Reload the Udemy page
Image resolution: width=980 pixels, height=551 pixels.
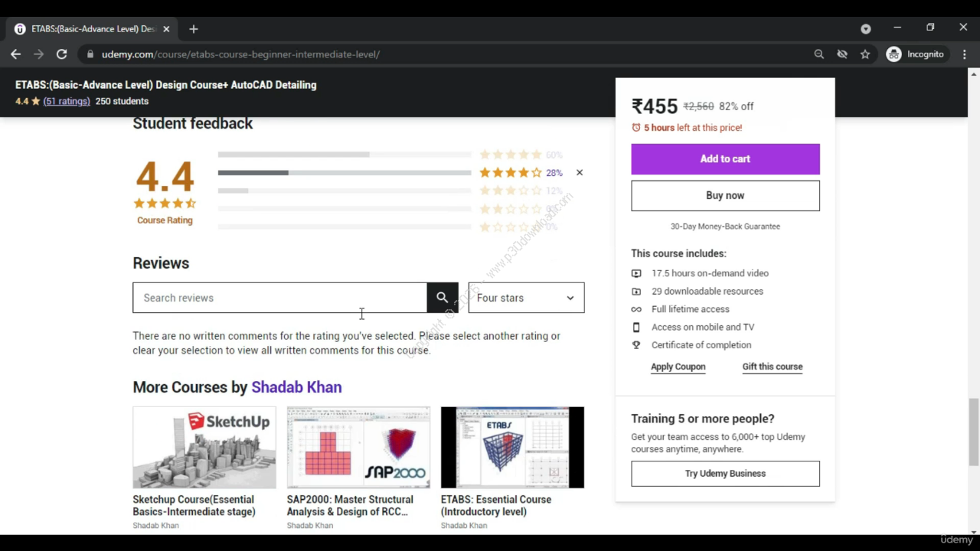(x=62, y=54)
